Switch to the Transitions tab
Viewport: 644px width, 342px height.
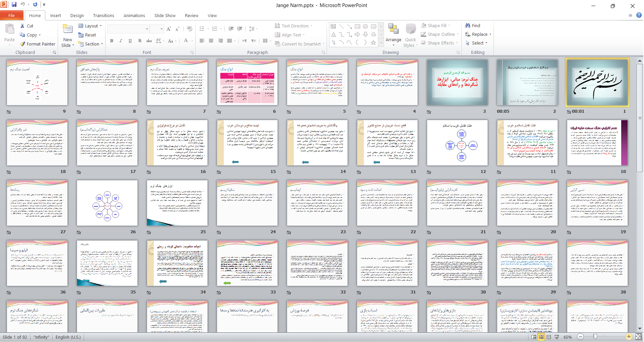tap(104, 15)
